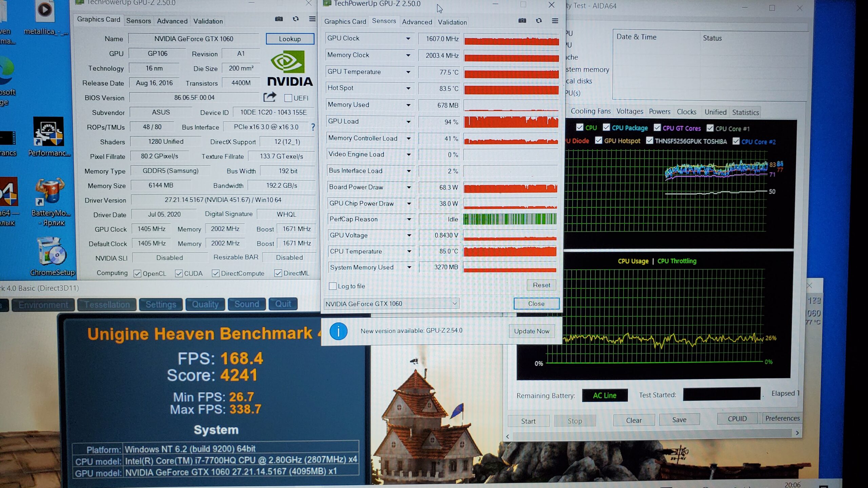The height and width of the screenshot is (488, 868).
Task: Toggle the UEFI checkbox
Action: point(288,98)
